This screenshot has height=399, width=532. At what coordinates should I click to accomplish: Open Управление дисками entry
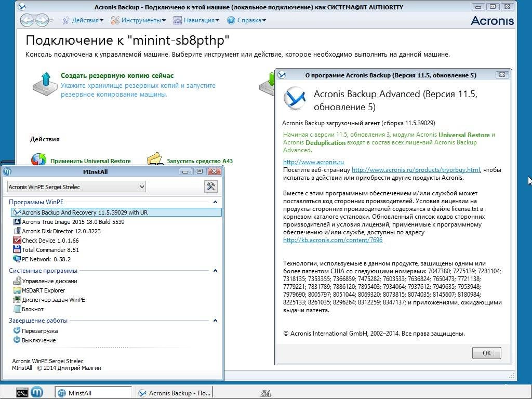tap(49, 281)
